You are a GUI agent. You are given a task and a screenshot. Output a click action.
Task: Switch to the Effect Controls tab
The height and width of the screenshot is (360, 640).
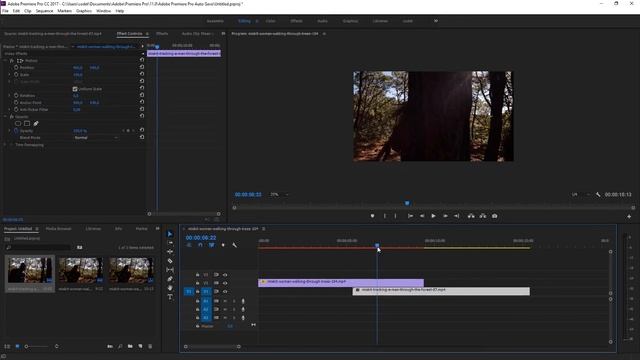(x=129, y=33)
